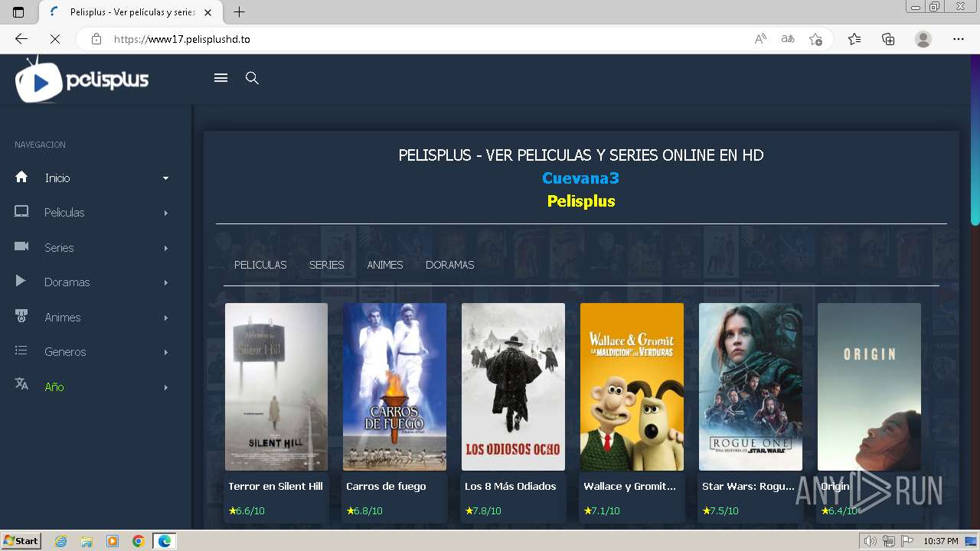
Task: Add this page to favorites
Action: tap(815, 39)
